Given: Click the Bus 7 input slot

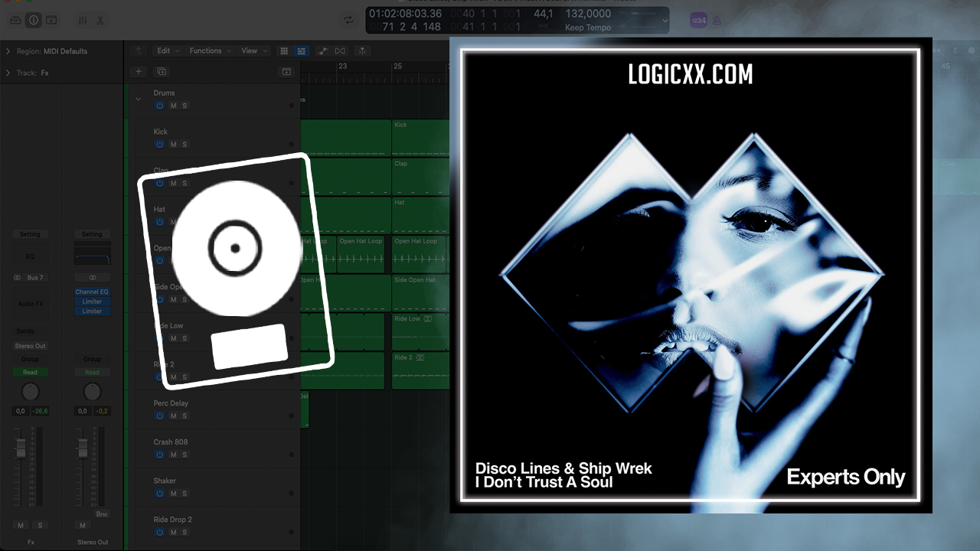Looking at the screenshot, I should 35,278.
